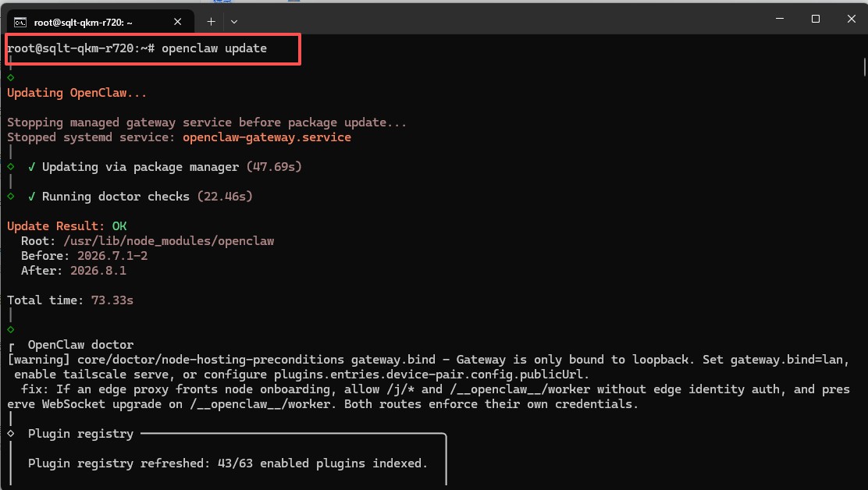Close the root@sqlt-qkm-r720 tab

[178, 22]
